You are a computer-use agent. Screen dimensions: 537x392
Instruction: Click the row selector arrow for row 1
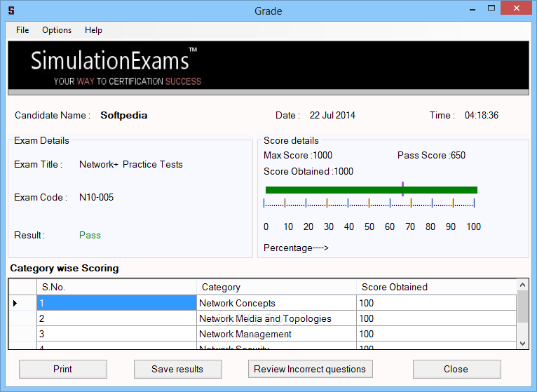[15, 303]
